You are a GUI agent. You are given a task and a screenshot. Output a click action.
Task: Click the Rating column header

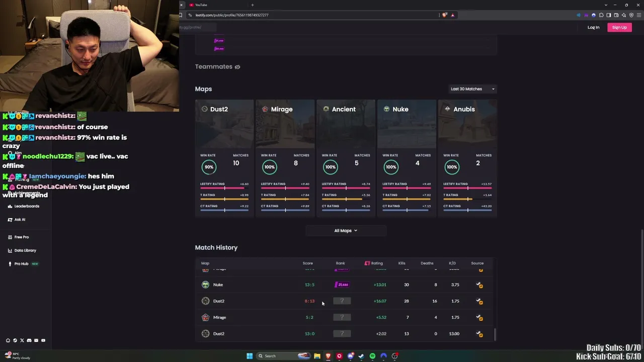(x=374, y=263)
